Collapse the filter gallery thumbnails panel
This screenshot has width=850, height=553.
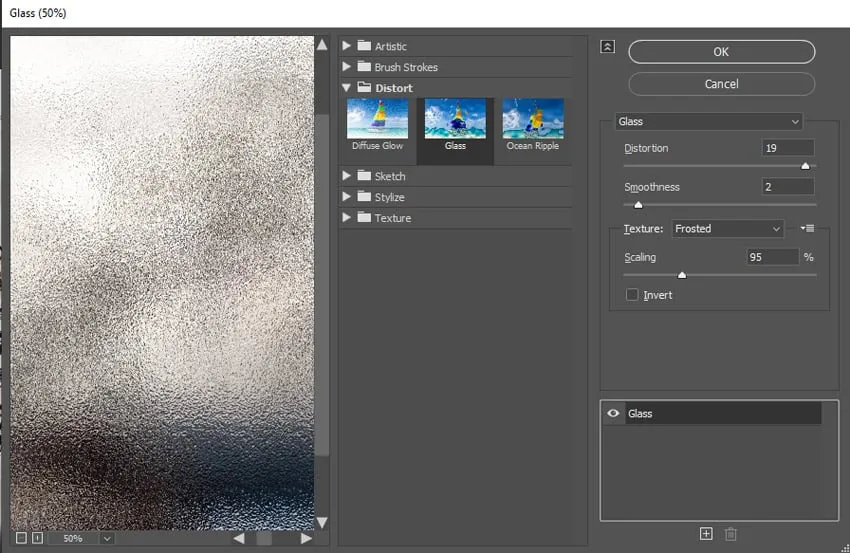[x=607, y=46]
